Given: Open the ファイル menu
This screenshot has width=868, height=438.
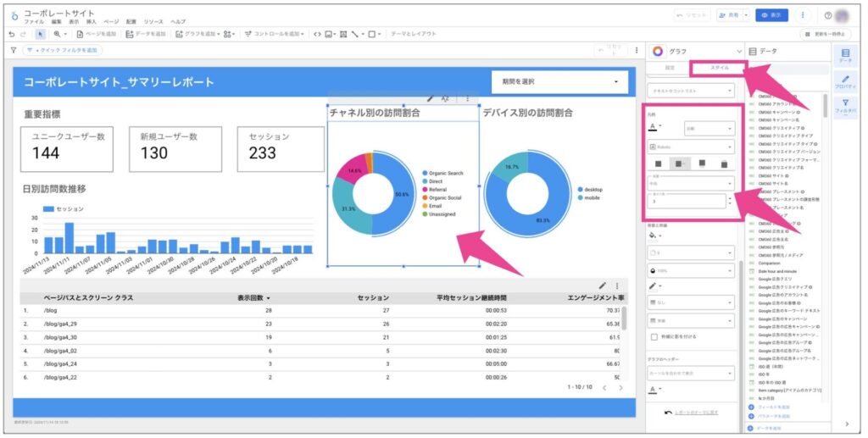Looking at the screenshot, I should 32,21.
